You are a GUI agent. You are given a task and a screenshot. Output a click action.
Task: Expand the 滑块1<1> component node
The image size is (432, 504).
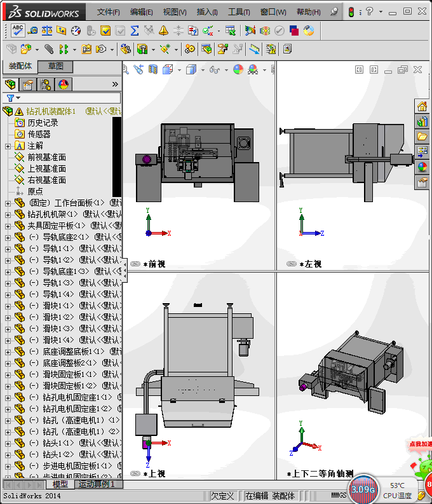point(8,306)
